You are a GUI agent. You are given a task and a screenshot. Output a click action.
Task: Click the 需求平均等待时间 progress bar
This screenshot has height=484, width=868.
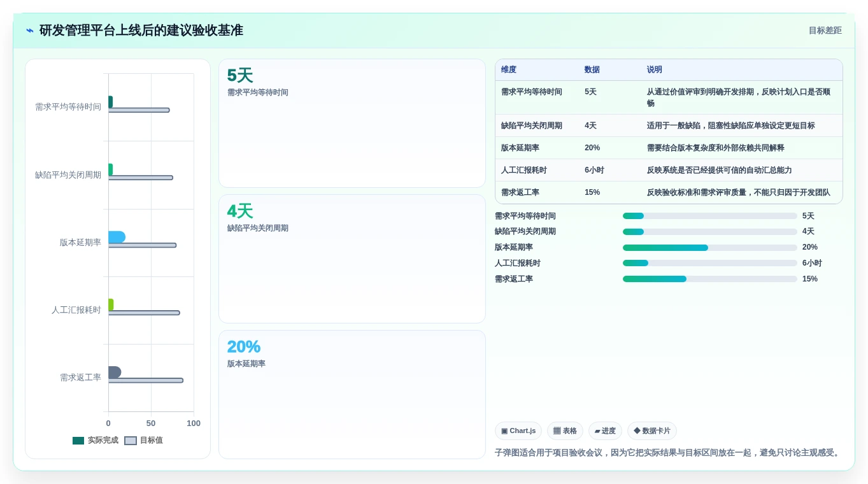pos(710,216)
